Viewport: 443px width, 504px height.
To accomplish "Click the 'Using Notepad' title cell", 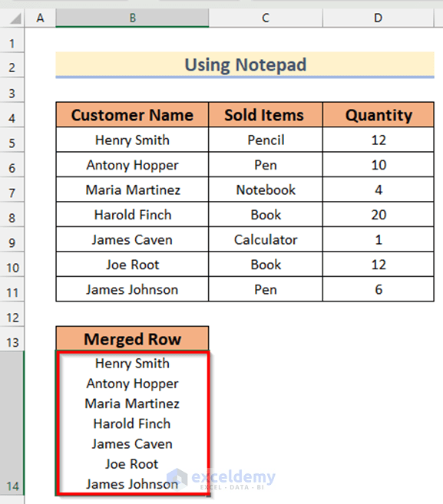I will tap(245, 65).
